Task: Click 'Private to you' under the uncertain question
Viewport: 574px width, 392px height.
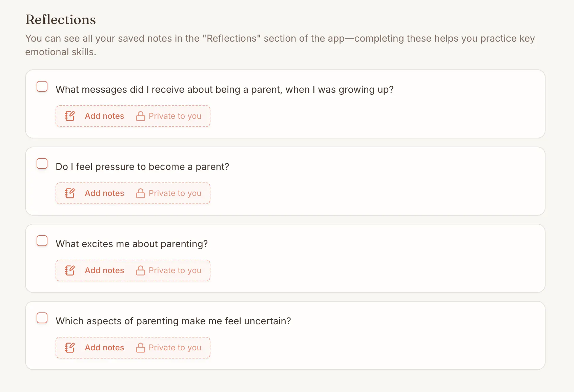Action: 175,348
